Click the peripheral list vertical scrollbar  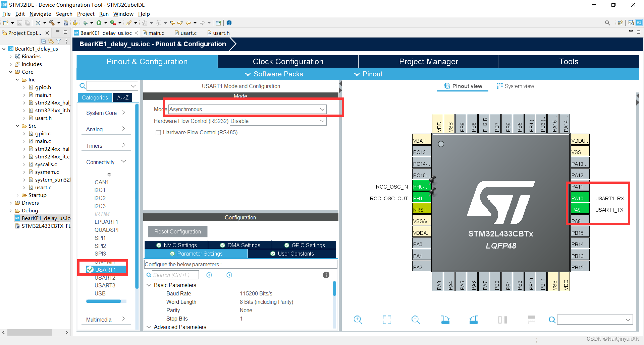(137, 196)
